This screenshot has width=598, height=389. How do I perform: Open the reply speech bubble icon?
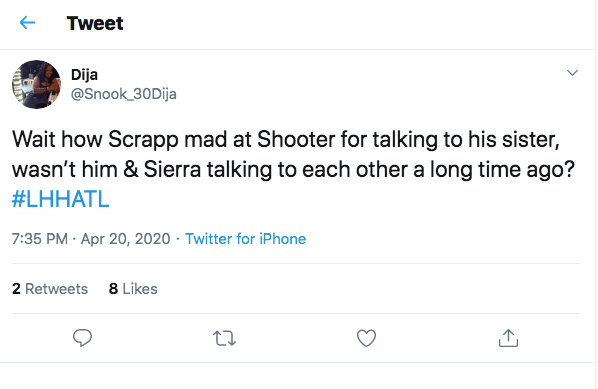point(82,338)
